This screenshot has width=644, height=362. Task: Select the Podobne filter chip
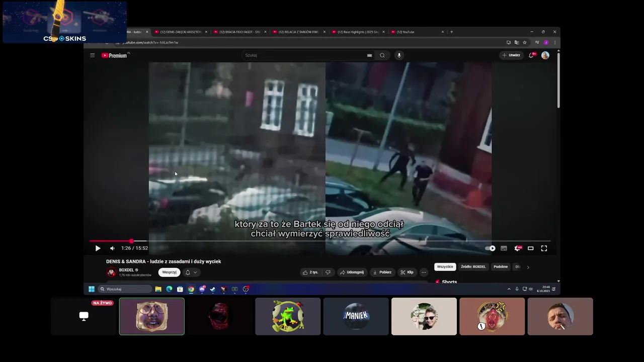(x=501, y=266)
